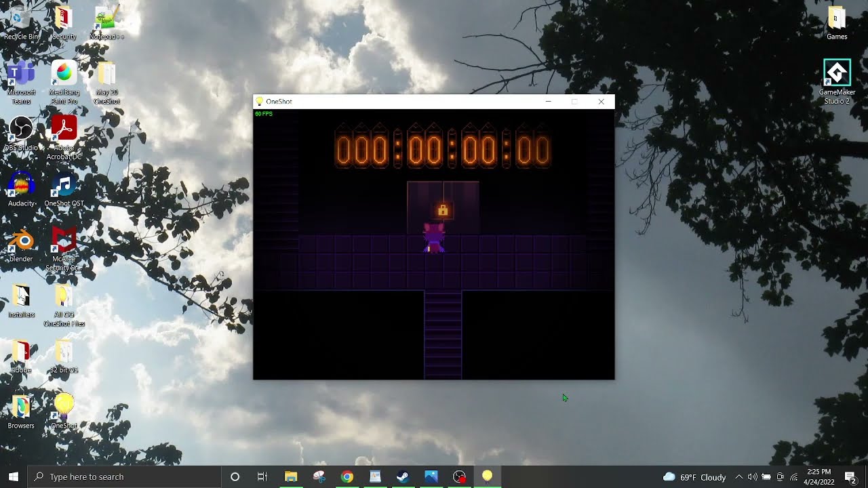Switch to Google Chrome in taskbar
868x488 pixels.
coord(347,476)
